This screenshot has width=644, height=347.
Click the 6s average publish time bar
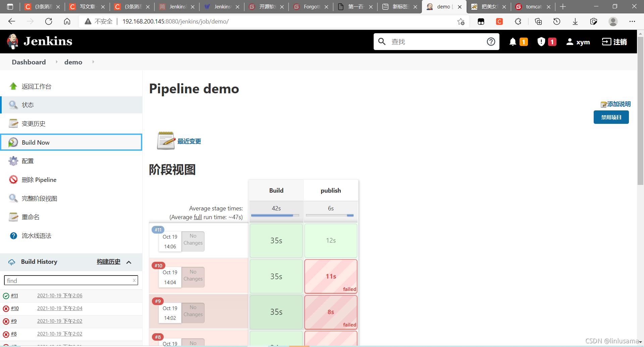[x=330, y=215]
